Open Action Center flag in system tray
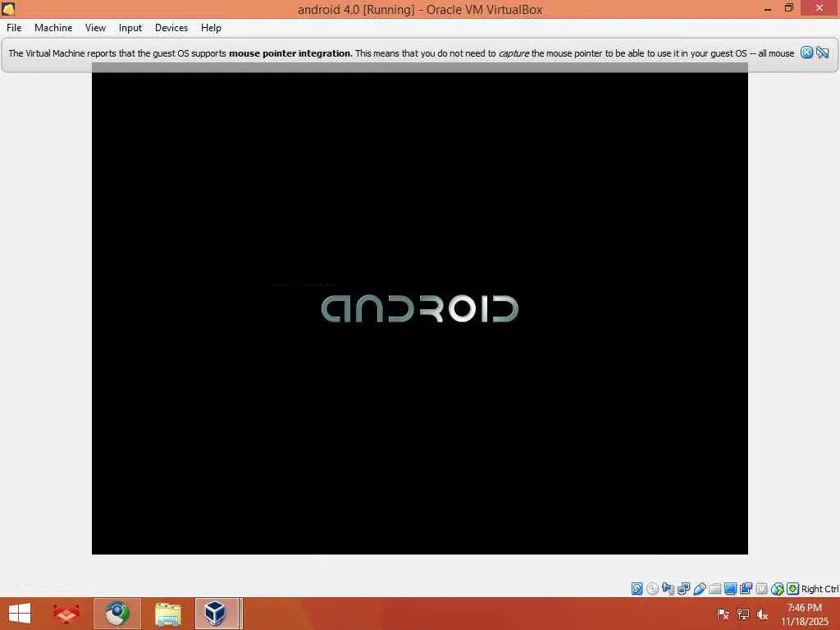This screenshot has height=630, width=840. tap(723, 614)
